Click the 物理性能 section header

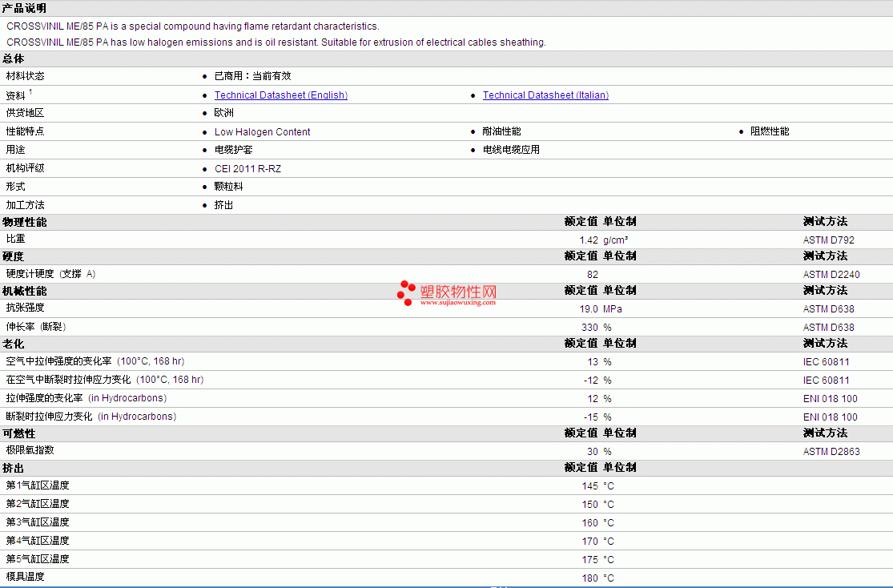(25, 222)
